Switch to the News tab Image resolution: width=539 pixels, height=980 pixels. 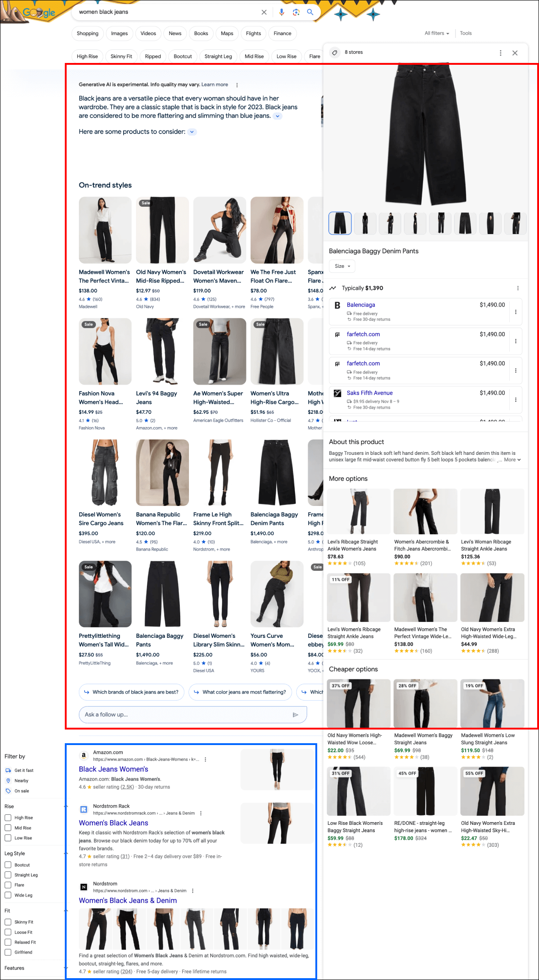tap(175, 34)
